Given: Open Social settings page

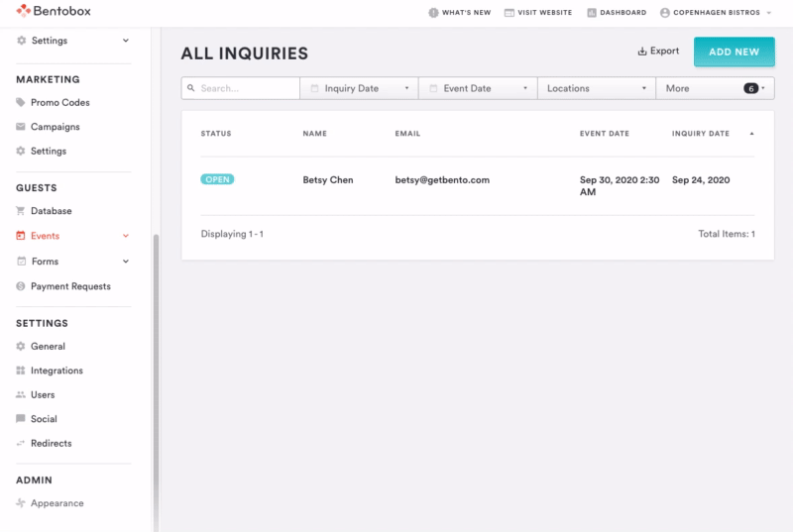Looking at the screenshot, I should pyautogui.click(x=44, y=419).
